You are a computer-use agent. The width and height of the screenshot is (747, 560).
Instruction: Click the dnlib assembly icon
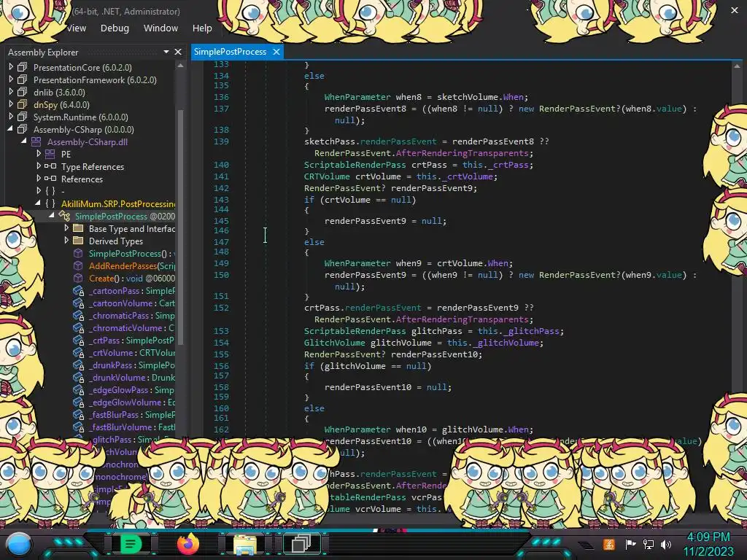pyautogui.click(x=23, y=92)
